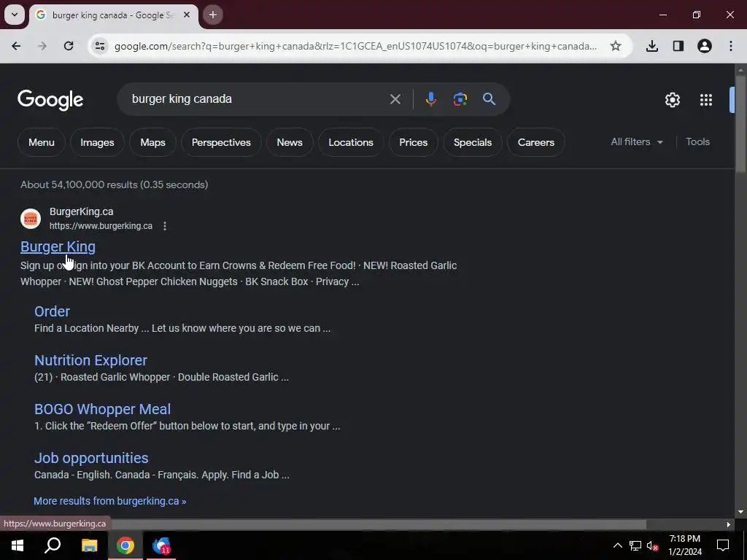Search by image with Google Lens icon

(x=460, y=99)
